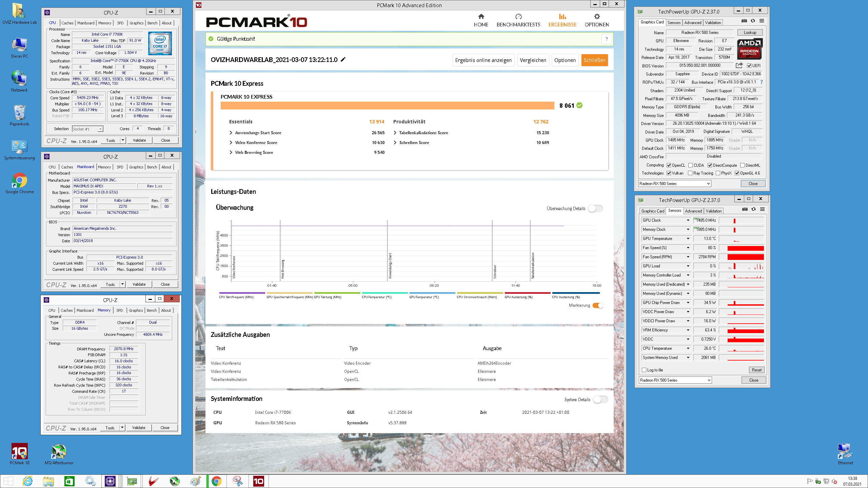Open the hamburger menu in top GPU-Z window

click(762, 21)
